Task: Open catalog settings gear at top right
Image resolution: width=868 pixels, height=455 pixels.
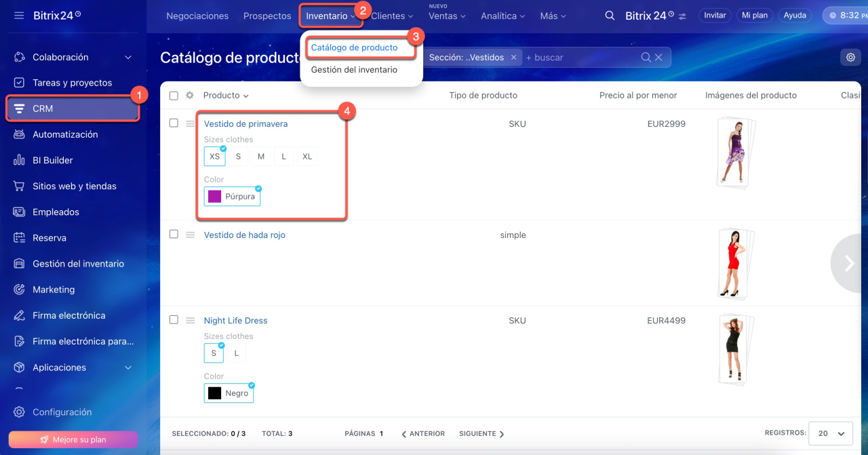Action: pyautogui.click(x=850, y=58)
